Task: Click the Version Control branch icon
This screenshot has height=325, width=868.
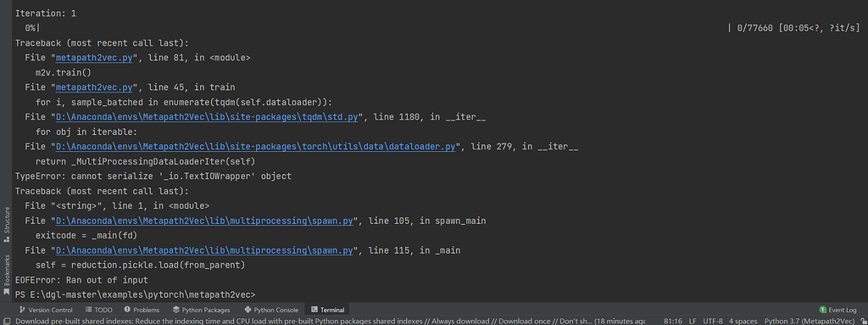Action: tap(22, 310)
